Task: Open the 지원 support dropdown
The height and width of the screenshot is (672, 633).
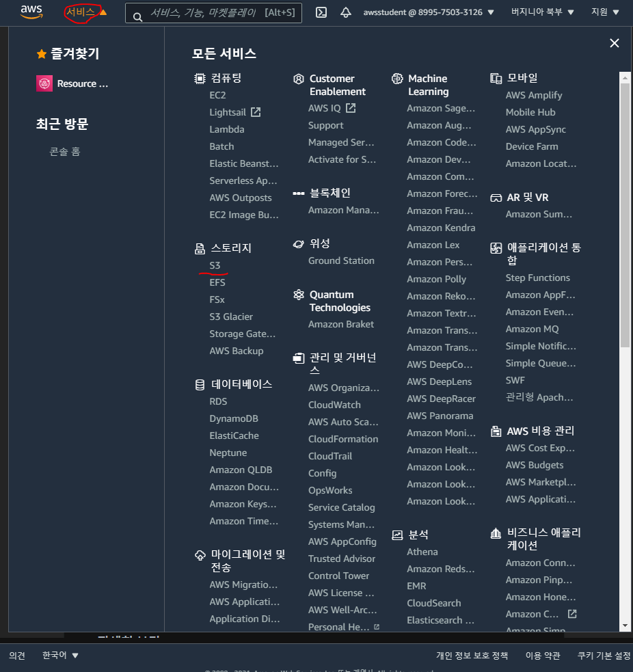Action: coord(605,12)
